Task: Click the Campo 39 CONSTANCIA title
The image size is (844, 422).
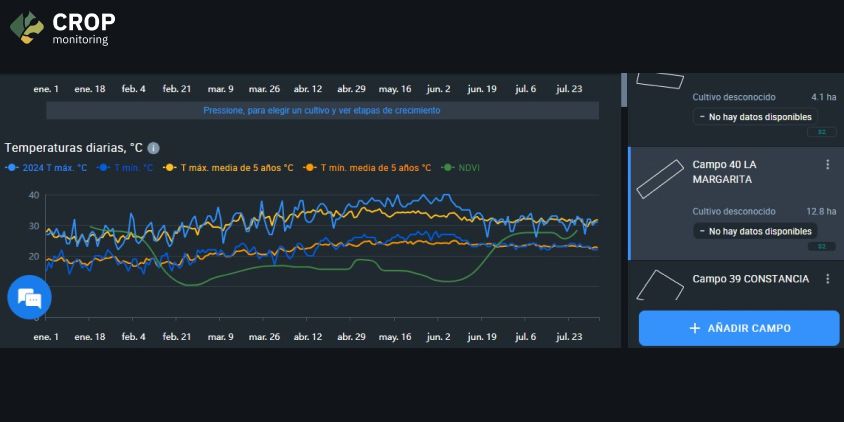Action: (750, 279)
